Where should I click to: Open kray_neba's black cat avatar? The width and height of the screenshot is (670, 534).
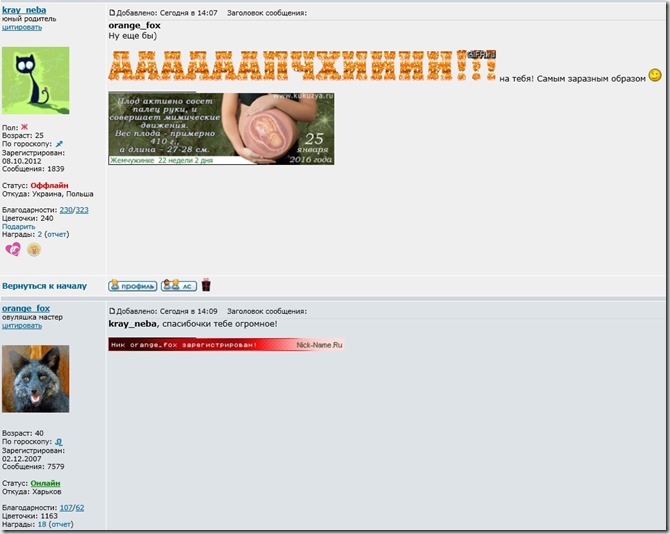(x=36, y=80)
